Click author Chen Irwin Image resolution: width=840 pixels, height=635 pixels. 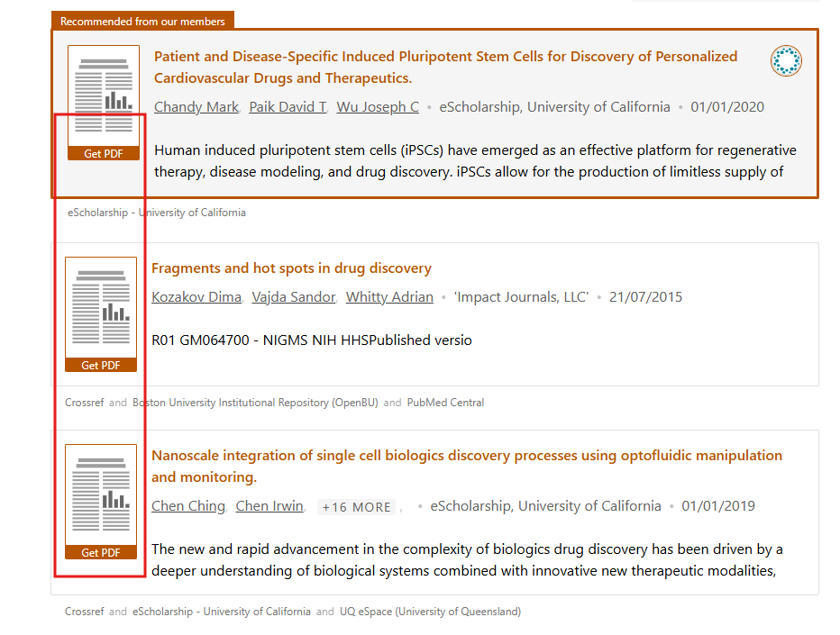[x=269, y=506]
